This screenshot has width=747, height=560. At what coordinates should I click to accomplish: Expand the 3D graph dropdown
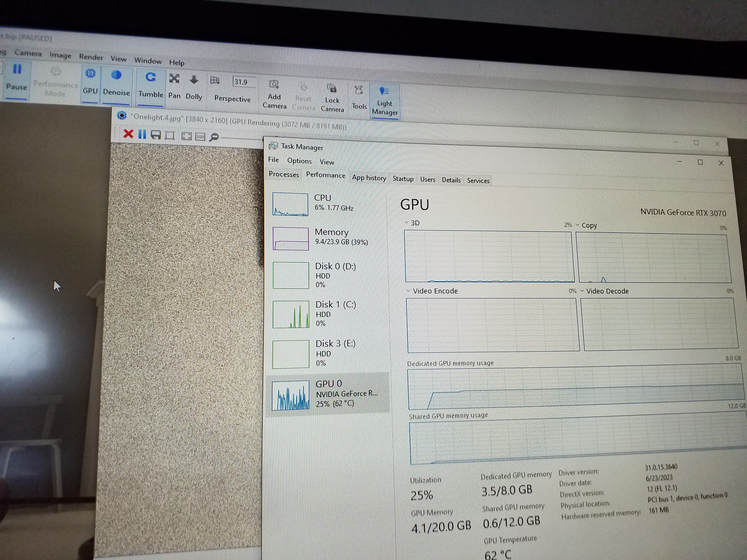406,222
